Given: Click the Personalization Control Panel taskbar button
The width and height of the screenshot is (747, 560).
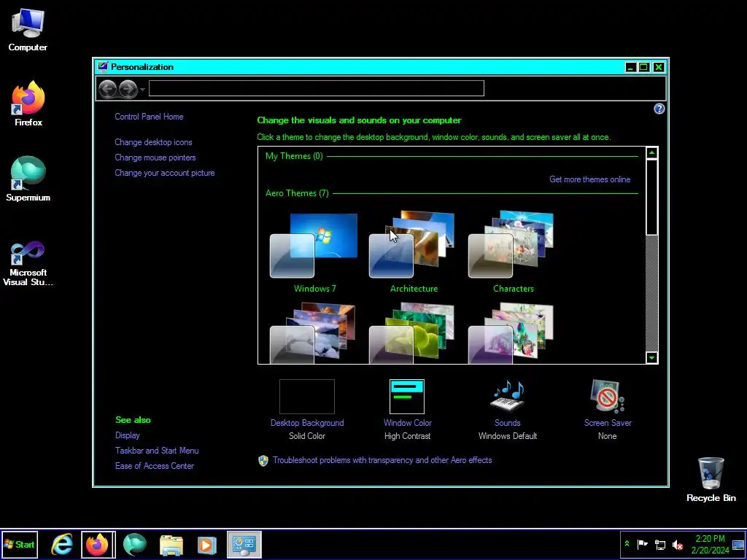Looking at the screenshot, I should 244,544.
